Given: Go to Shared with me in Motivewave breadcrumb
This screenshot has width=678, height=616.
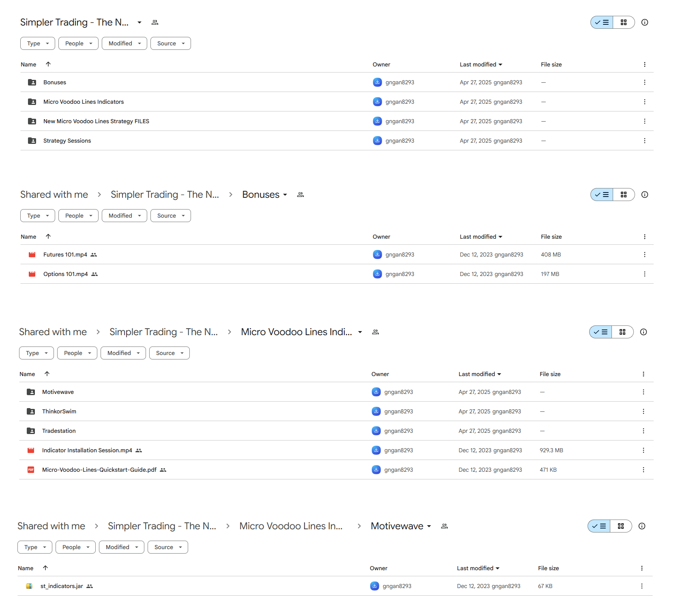Looking at the screenshot, I should 51,526.
